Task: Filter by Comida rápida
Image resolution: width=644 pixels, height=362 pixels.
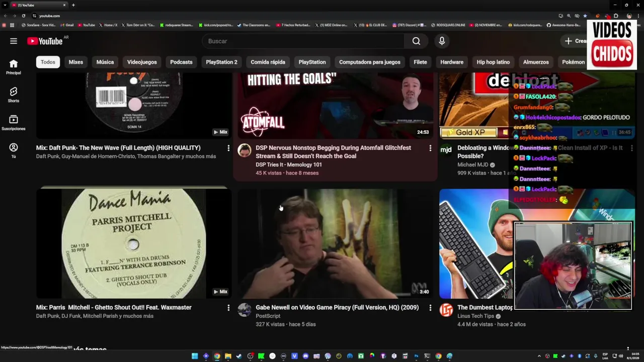Action: [x=268, y=62]
